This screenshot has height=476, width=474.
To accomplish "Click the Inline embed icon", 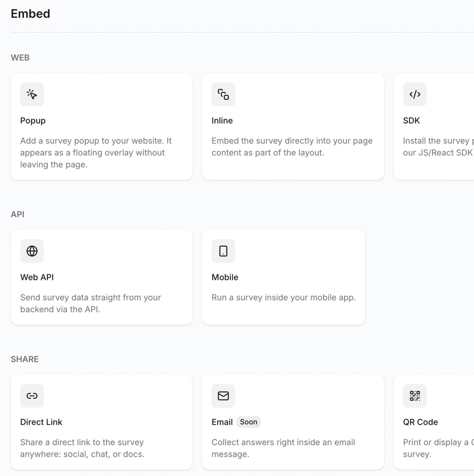I will (223, 94).
